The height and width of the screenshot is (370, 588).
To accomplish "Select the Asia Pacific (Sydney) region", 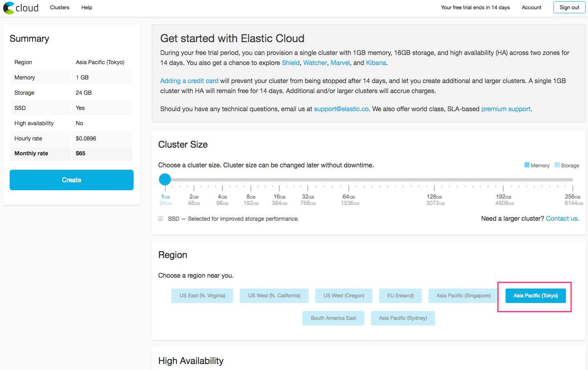I will pos(403,318).
